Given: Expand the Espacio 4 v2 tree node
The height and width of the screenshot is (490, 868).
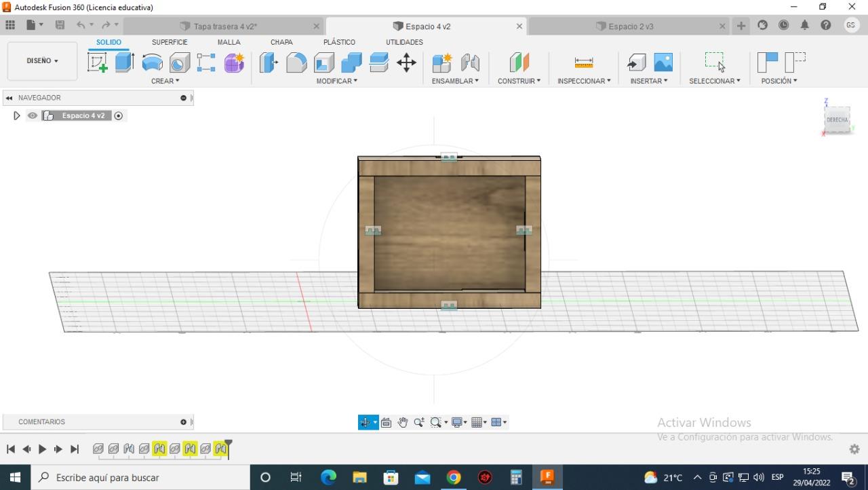Looking at the screenshot, I should 17,116.
